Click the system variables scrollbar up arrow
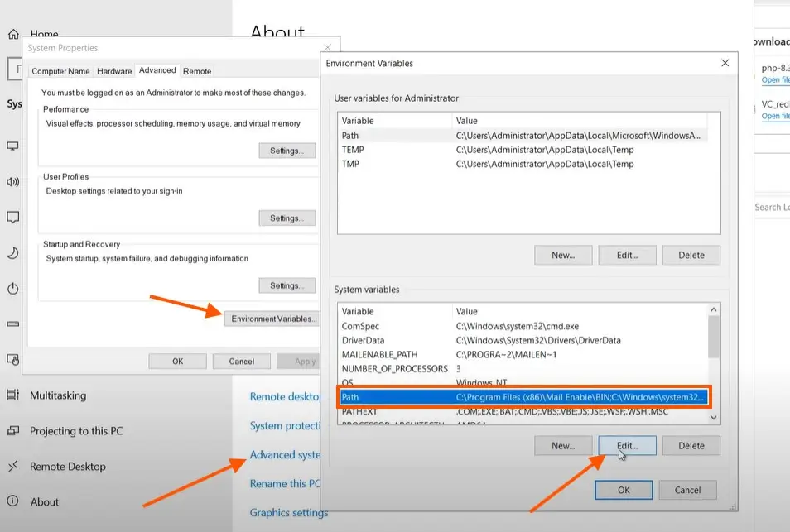 (714, 310)
